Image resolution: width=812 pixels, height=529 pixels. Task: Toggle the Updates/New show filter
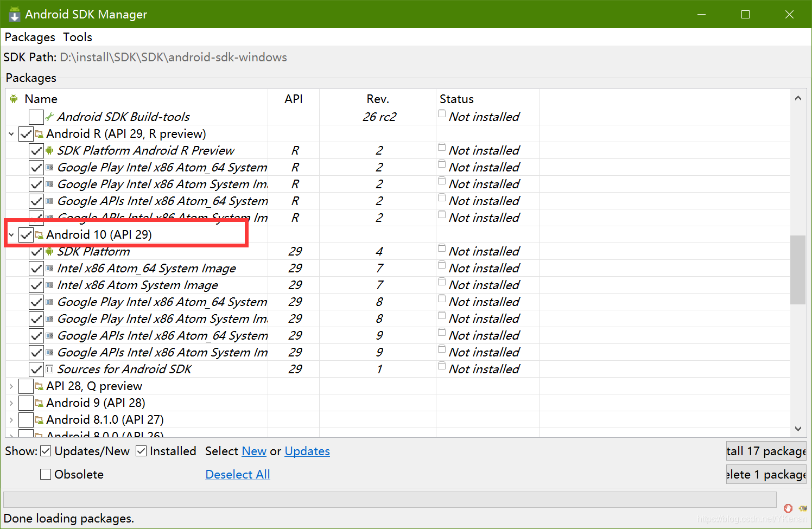tap(46, 451)
